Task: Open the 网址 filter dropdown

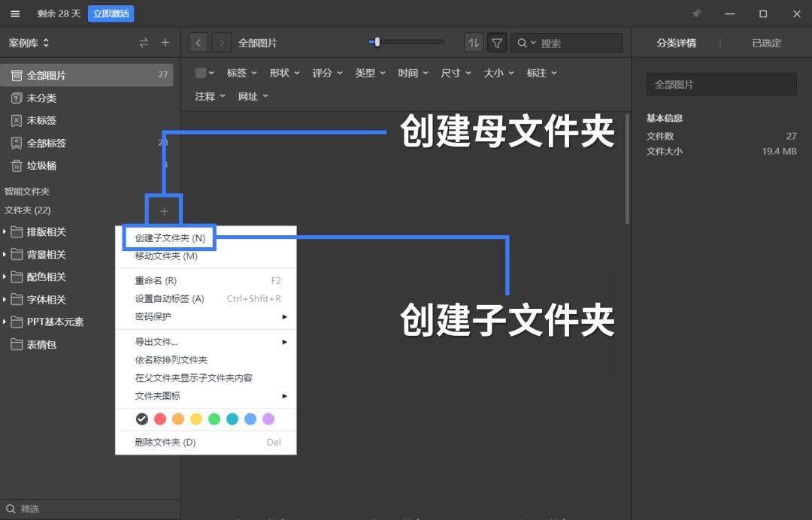Action: [253, 96]
